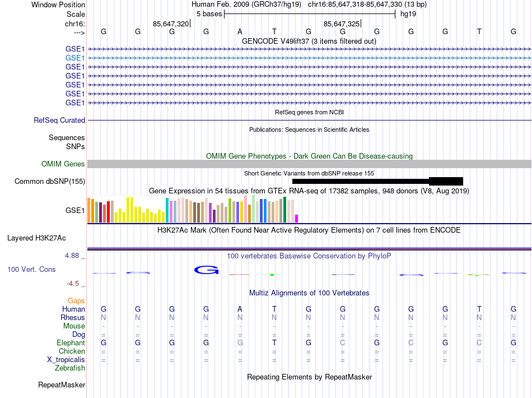Click Short Genetic Variants from dbSNP title
This screenshot has width=532, height=398.
[309, 173]
